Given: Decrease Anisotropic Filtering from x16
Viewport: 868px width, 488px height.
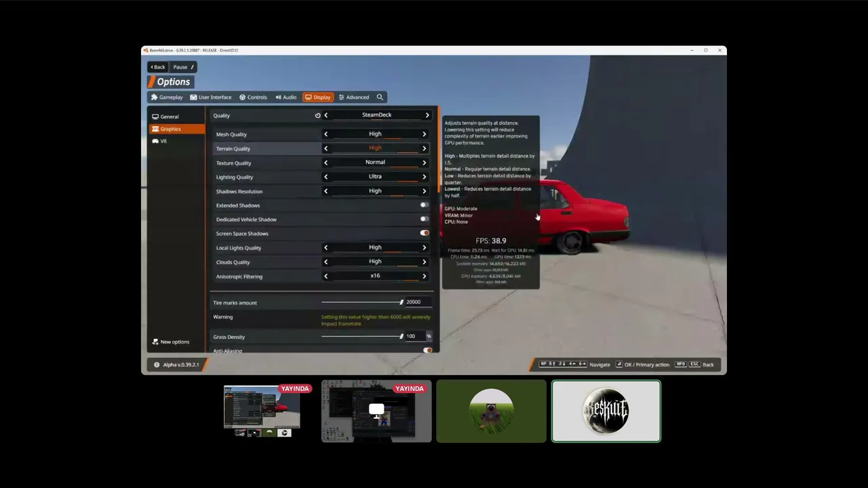Looking at the screenshot, I should tap(325, 276).
